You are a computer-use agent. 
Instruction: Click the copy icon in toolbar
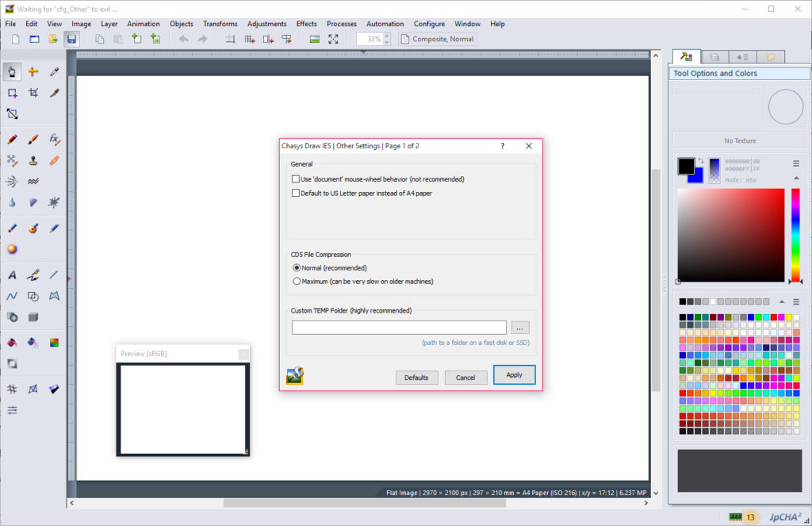[99, 39]
